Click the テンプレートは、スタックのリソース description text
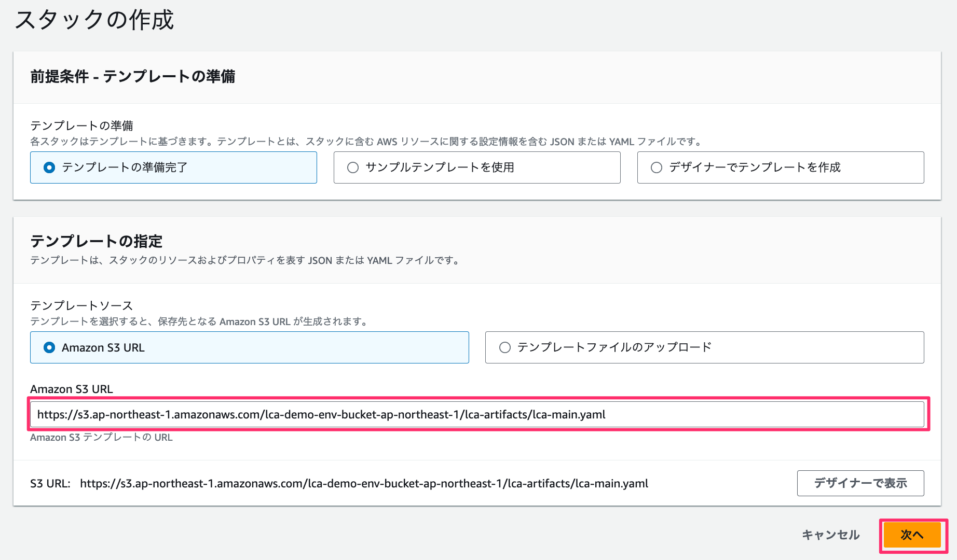 click(246, 260)
